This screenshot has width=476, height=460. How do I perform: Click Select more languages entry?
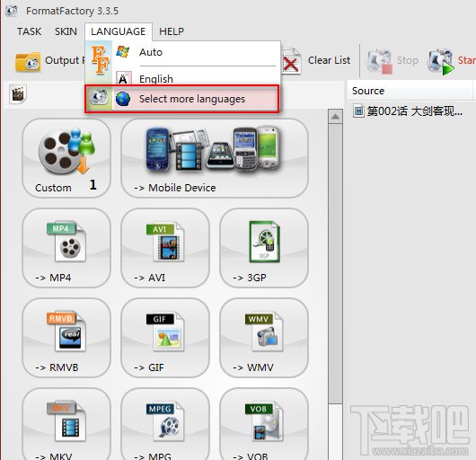(x=181, y=99)
